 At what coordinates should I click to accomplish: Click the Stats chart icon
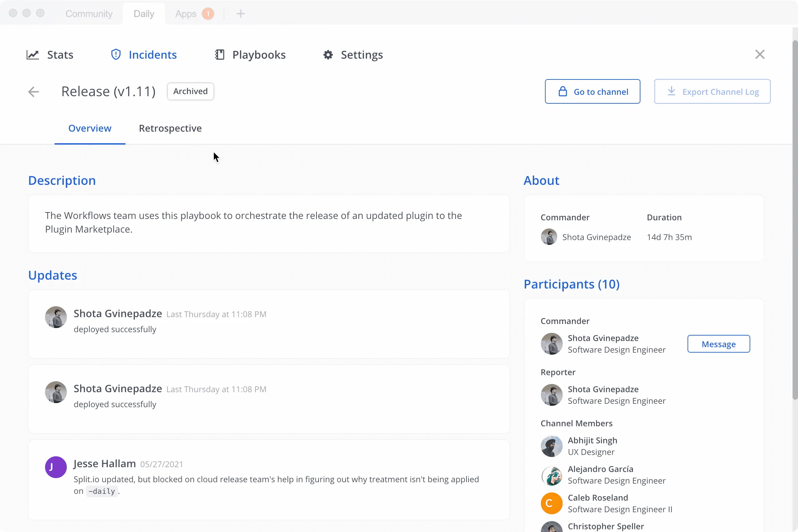pyautogui.click(x=33, y=55)
